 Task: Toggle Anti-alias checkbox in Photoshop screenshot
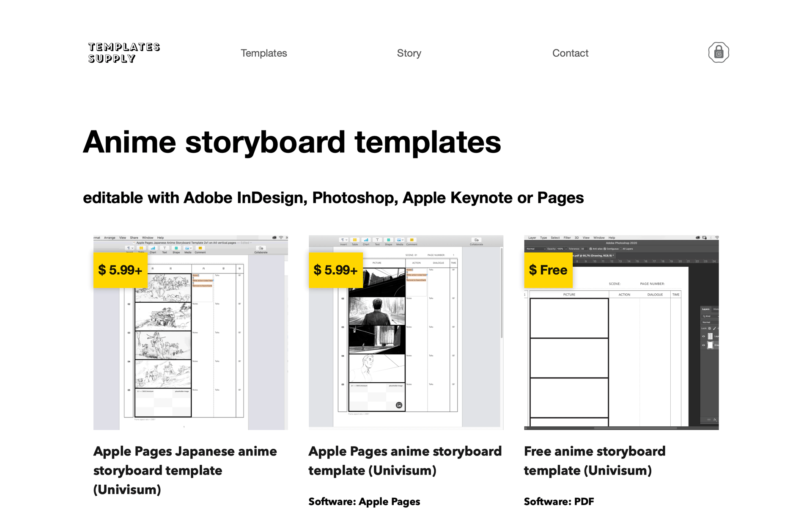(x=591, y=249)
